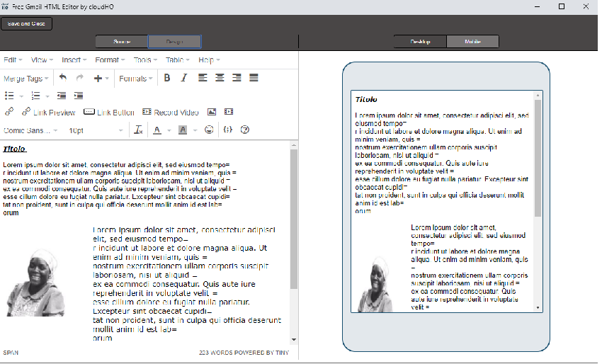Click Save and Close
The image size is (602, 364).
pos(26,23)
